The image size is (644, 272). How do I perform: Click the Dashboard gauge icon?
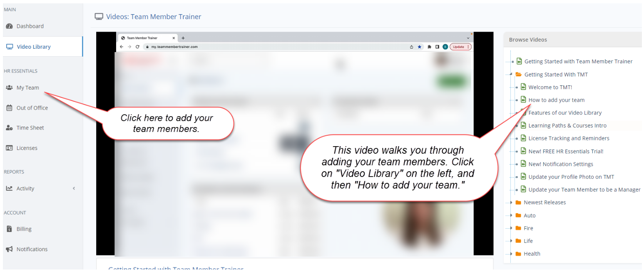[9, 26]
